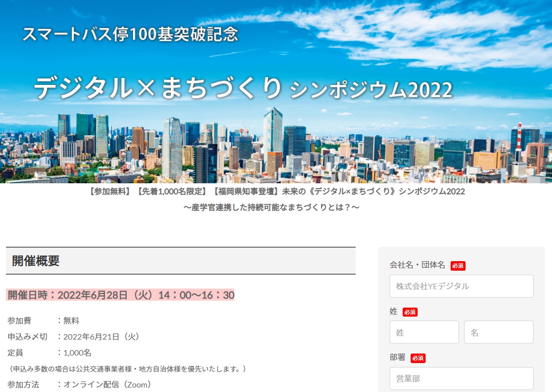The width and height of the screenshot is (552, 392).
Task: Click the 必須 badge beside 会社名・団体名
Action: (x=458, y=266)
